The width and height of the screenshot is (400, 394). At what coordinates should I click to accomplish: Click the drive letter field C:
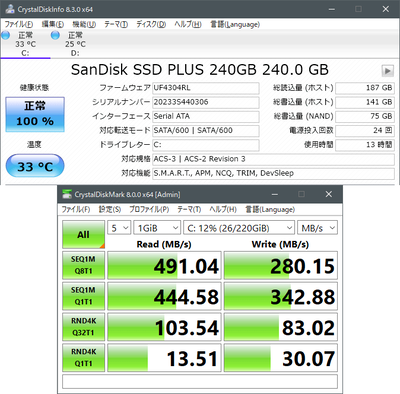(x=206, y=145)
